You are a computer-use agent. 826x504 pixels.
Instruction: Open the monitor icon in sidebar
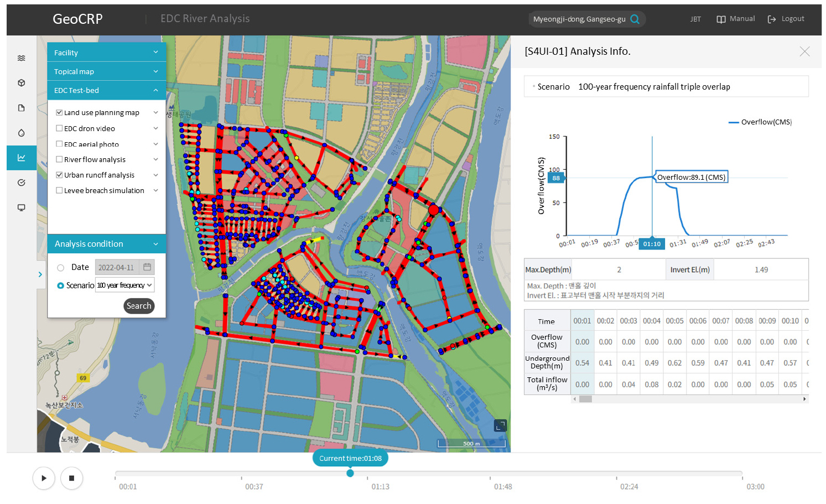21,207
